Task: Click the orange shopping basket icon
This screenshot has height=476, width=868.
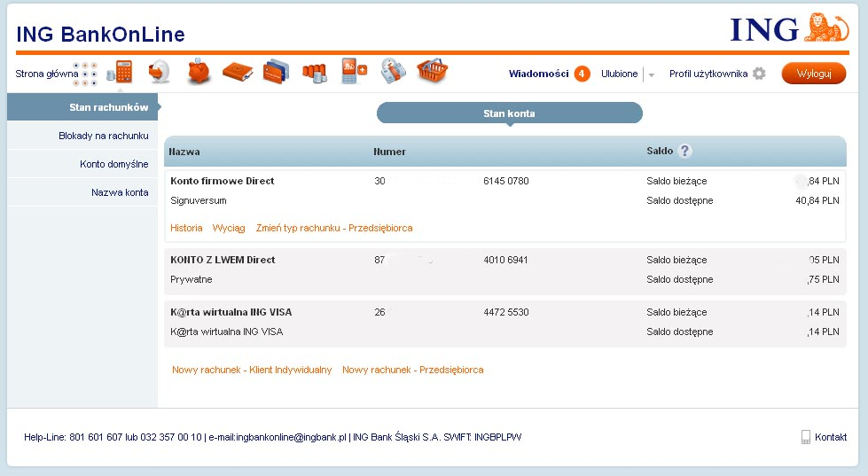Action: coord(432,72)
